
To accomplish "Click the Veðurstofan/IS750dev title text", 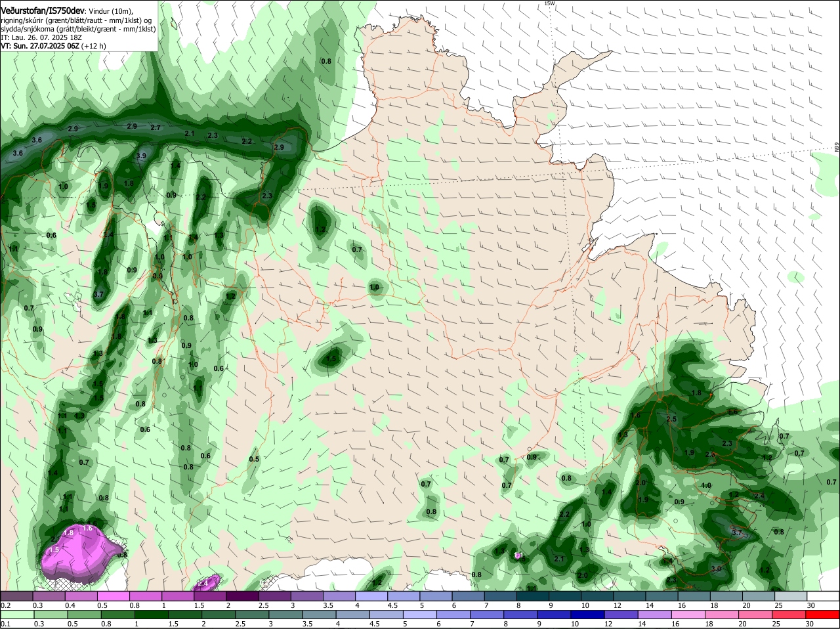I will coord(43,11).
